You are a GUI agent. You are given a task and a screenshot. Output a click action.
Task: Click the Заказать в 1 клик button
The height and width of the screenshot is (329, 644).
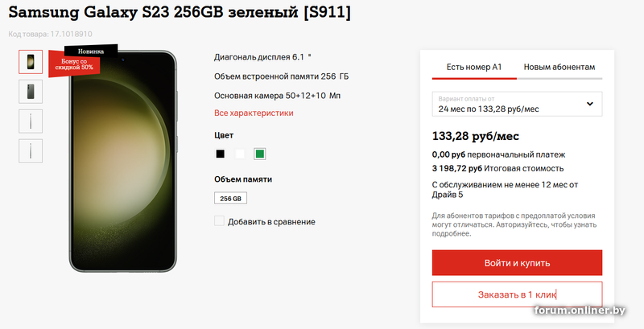tap(517, 294)
